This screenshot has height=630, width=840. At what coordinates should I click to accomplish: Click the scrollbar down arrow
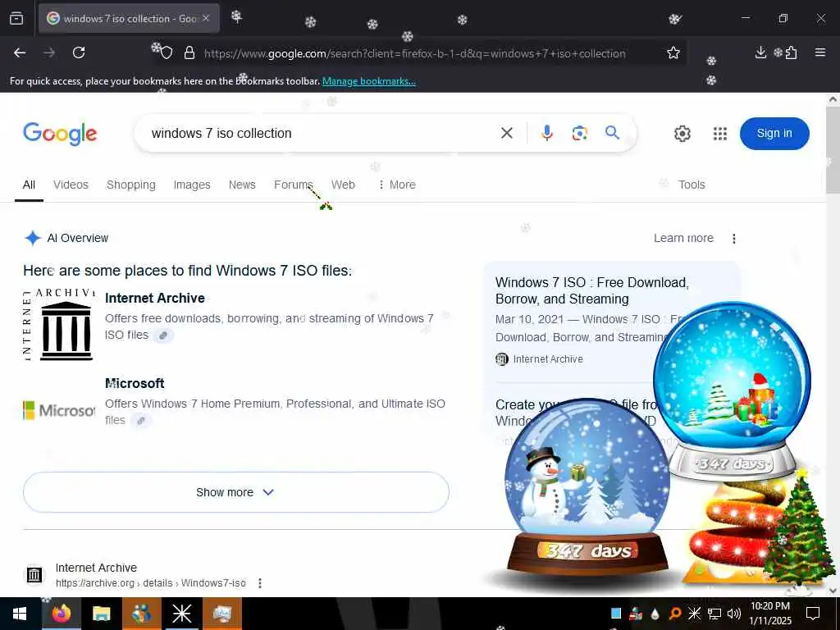click(833, 591)
